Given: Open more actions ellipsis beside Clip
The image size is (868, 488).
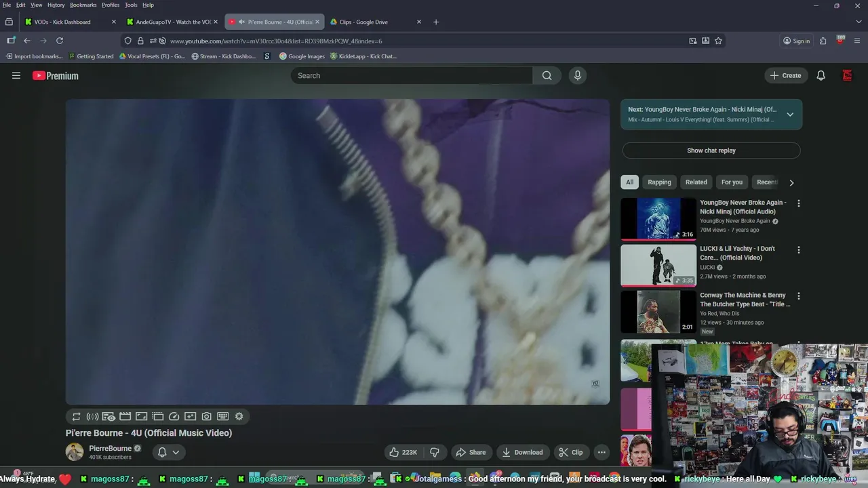Looking at the screenshot, I should [601, 452].
